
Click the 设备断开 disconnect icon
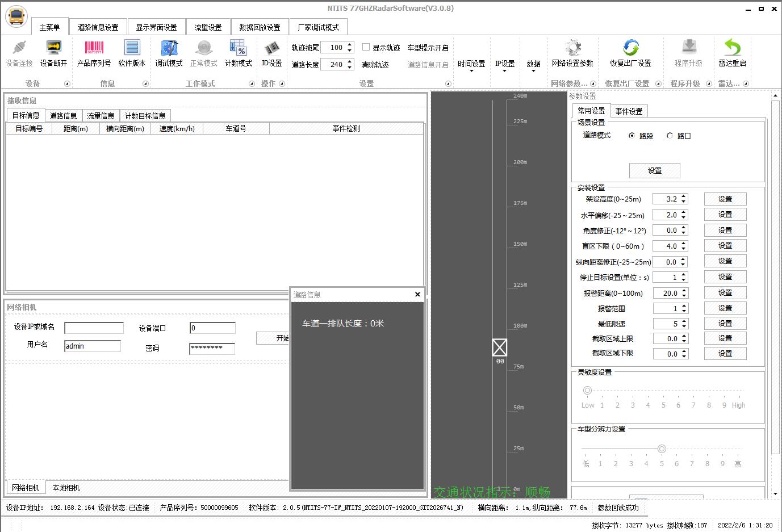(54, 48)
